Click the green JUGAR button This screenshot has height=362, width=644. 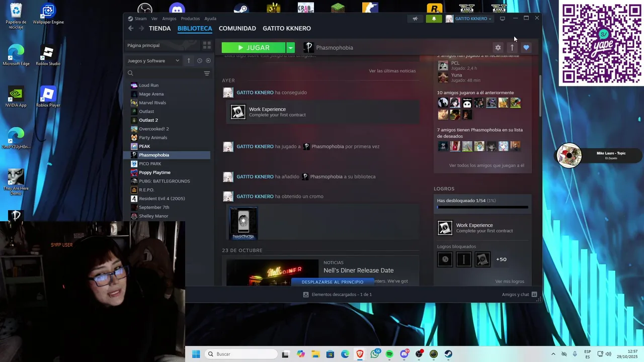click(x=254, y=47)
